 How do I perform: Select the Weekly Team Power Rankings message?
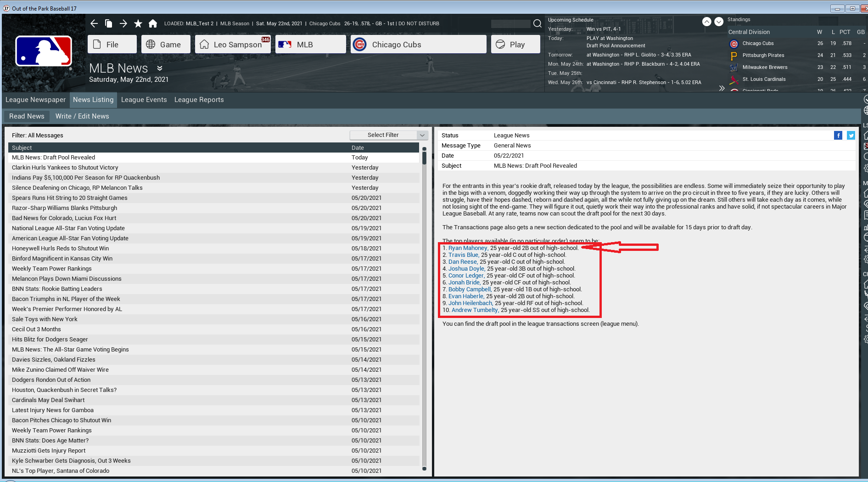[52, 269]
